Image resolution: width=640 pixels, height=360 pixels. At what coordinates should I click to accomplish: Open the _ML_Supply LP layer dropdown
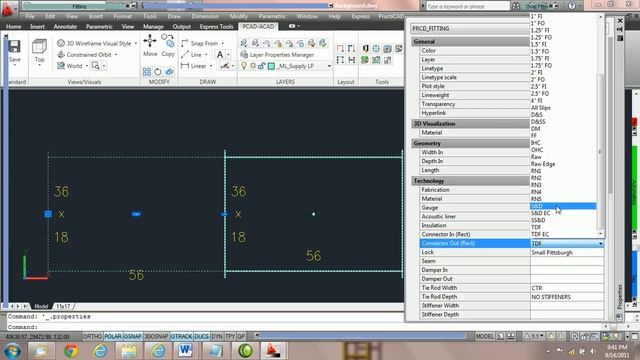click(329, 66)
